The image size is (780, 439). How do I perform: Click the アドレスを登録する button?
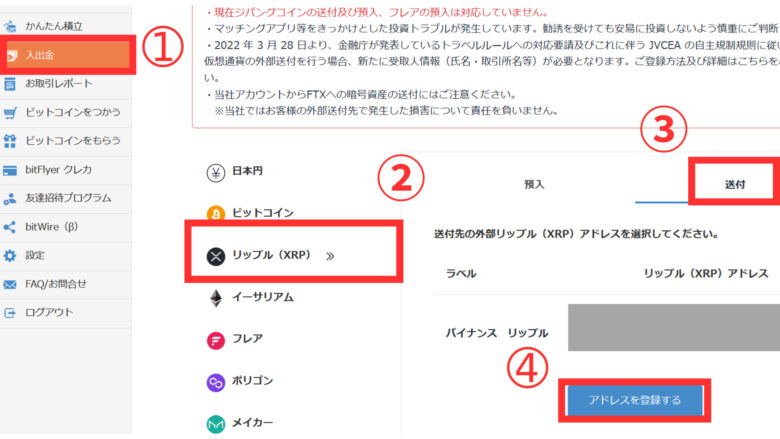pyautogui.click(x=635, y=400)
